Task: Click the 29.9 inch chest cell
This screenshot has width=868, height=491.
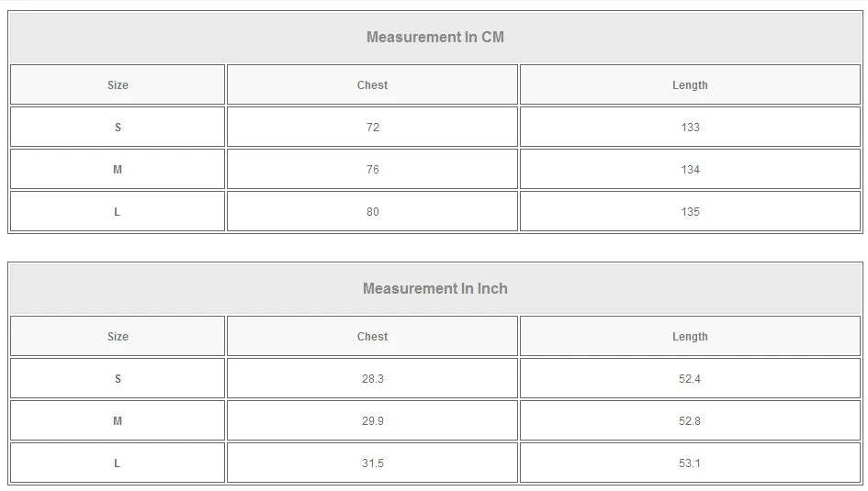Action: pos(372,421)
